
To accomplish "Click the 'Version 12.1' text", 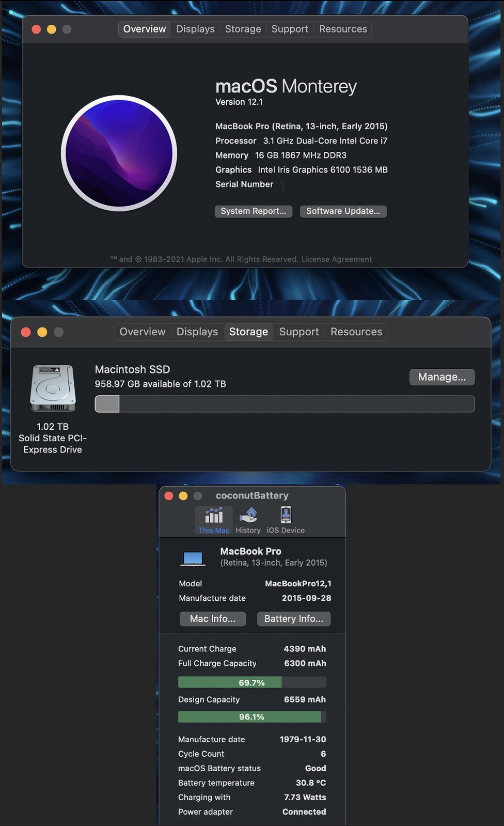I will tap(239, 102).
